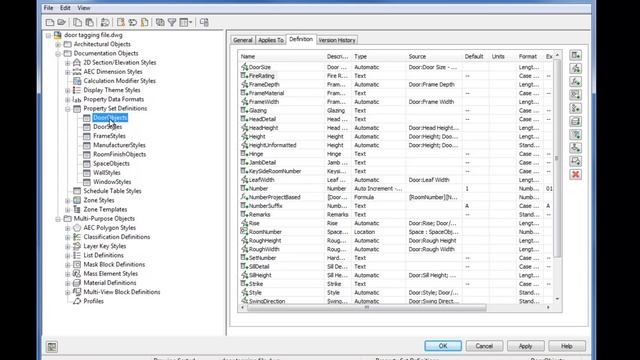Click the Edit Style toolbar icon
640x360 pixels.
pyautogui.click(x=105, y=22)
